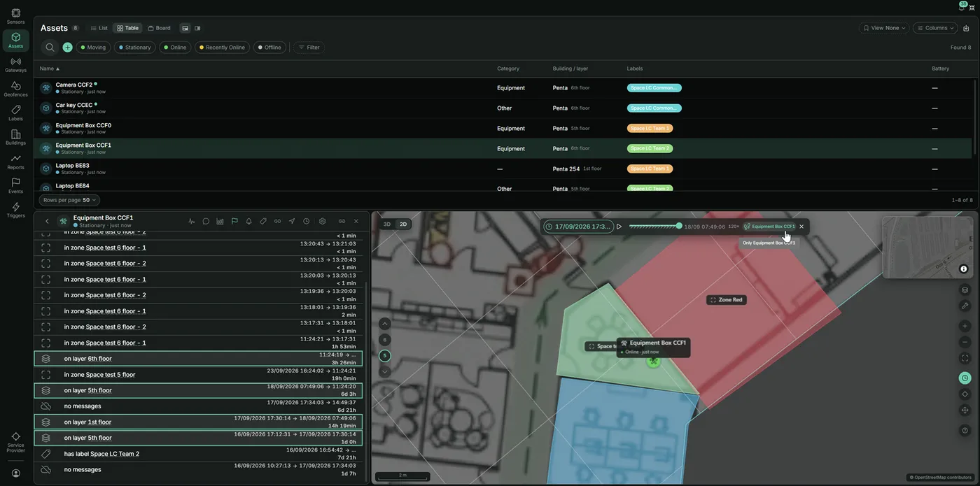Open the gear settings icon for Equipment Box CCF1
This screenshot has height=486, width=980.
tap(322, 221)
